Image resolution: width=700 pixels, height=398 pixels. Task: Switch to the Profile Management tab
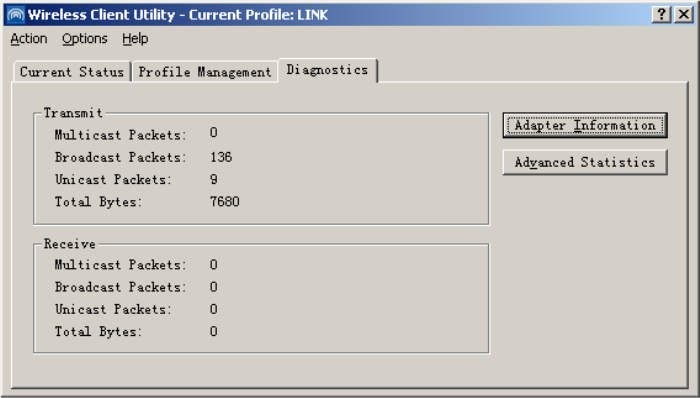coord(205,72)
